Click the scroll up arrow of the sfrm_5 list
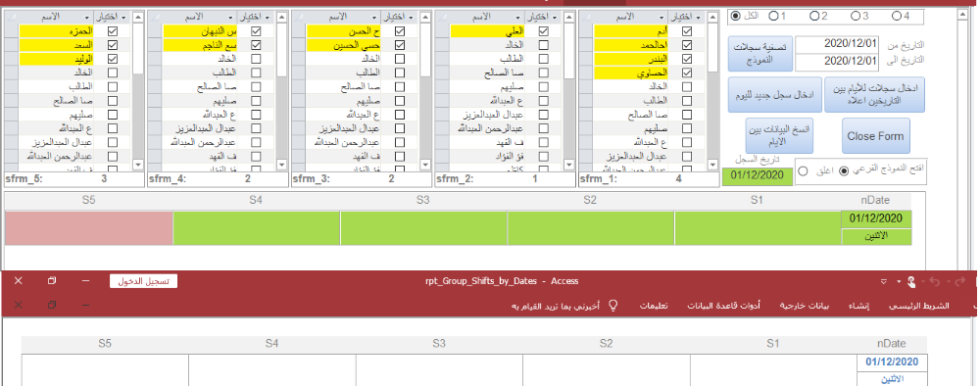 point(138,17)
